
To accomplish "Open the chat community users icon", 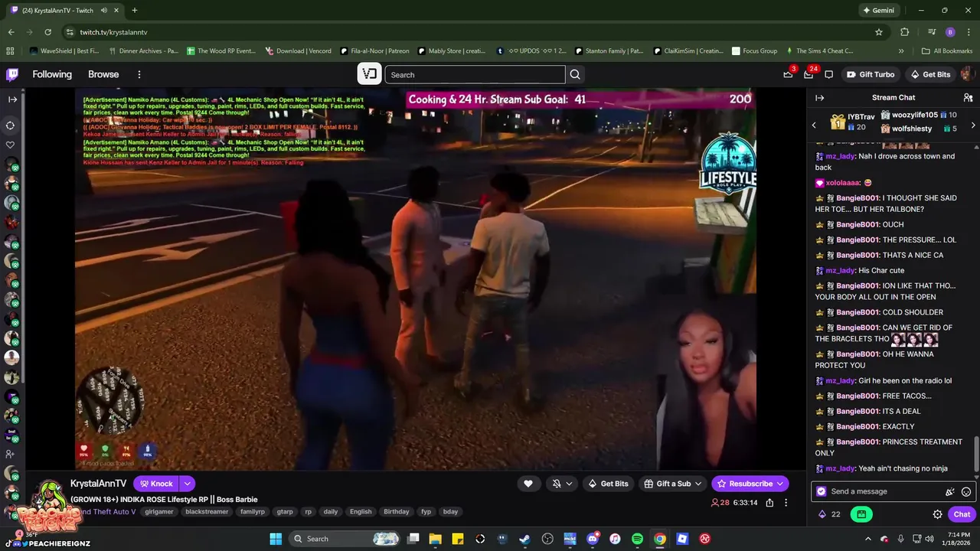I will [968, 98].
